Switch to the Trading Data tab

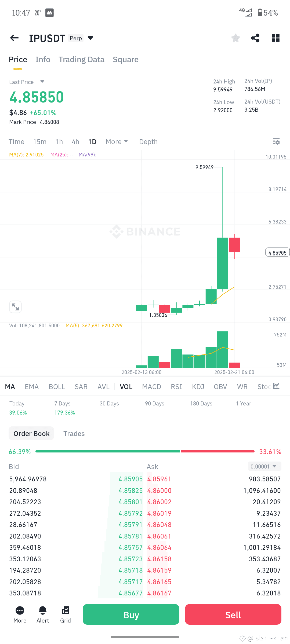[81, 59]
